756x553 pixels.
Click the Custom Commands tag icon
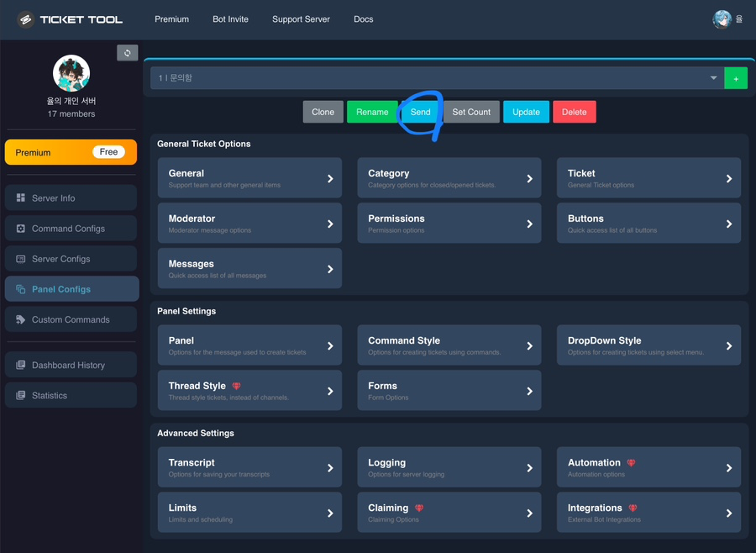point(21,319)
